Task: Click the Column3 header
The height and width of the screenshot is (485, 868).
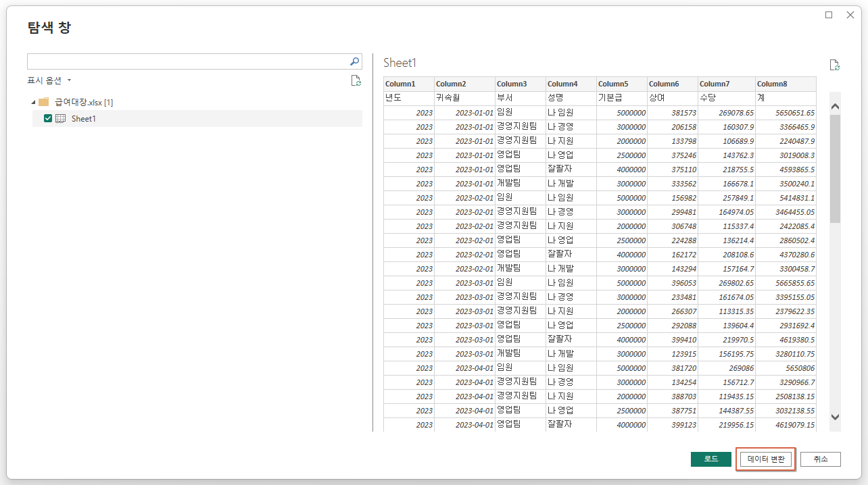Action: coord(521,84)
